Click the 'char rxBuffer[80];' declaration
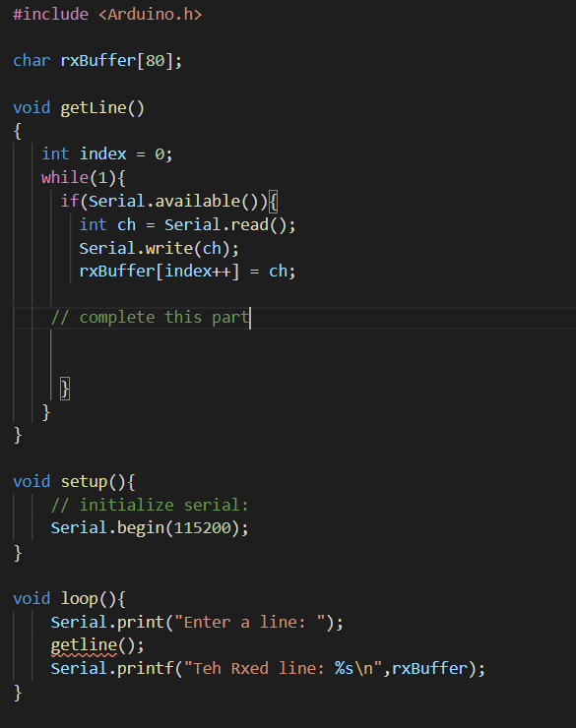576x728 pixels. [97, 61]
